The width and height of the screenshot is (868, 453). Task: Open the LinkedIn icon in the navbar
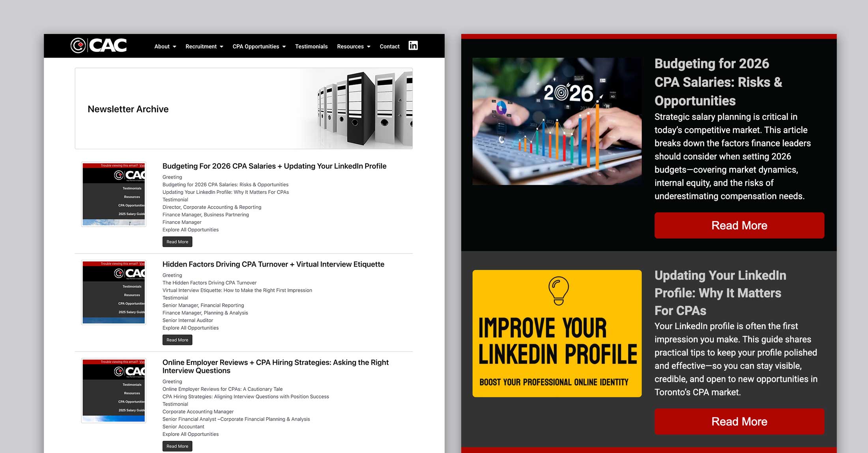pyautogui.click(x=413, y=46)
